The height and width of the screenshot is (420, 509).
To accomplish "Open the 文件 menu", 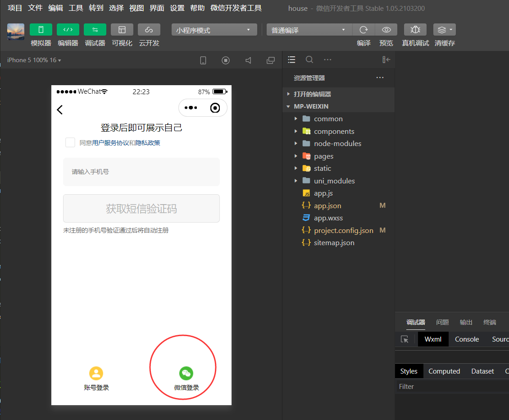I will tap(35, 8).
